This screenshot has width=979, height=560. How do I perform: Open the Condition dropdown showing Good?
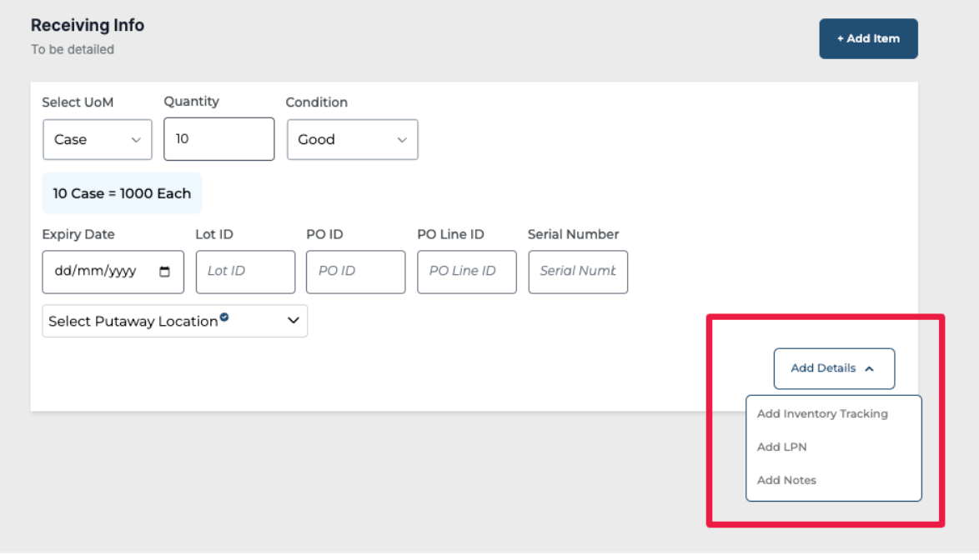[352, 140]
